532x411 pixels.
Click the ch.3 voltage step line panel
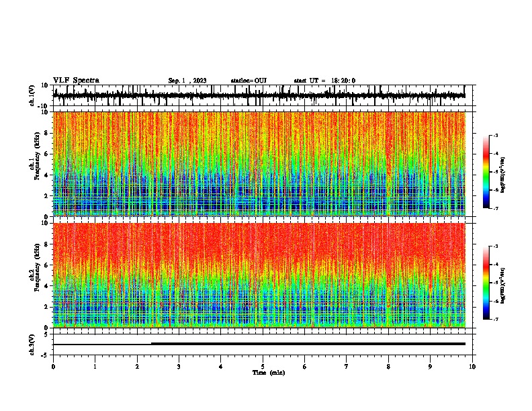coord(264,345)
